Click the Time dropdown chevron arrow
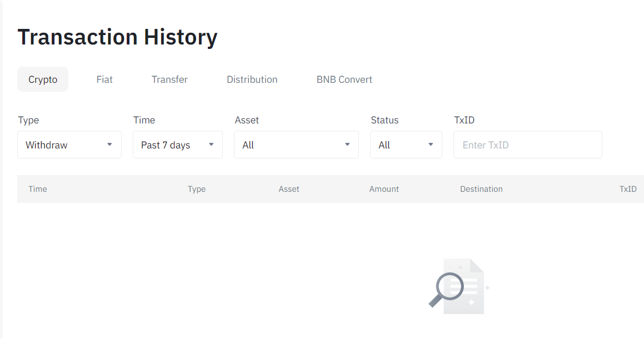 pos(211,145)
